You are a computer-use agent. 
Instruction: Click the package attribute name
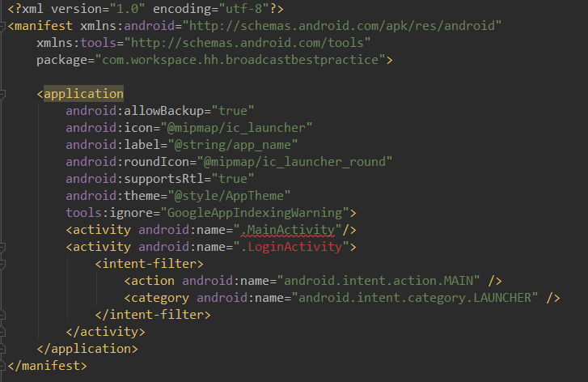click(x=62, y=60)
